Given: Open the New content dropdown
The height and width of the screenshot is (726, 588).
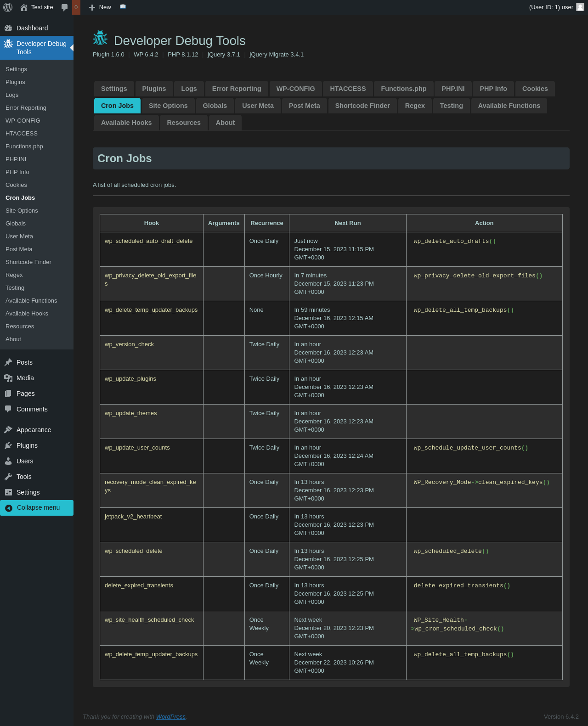Looking at the screenshot, I should (x=100, y=7).
